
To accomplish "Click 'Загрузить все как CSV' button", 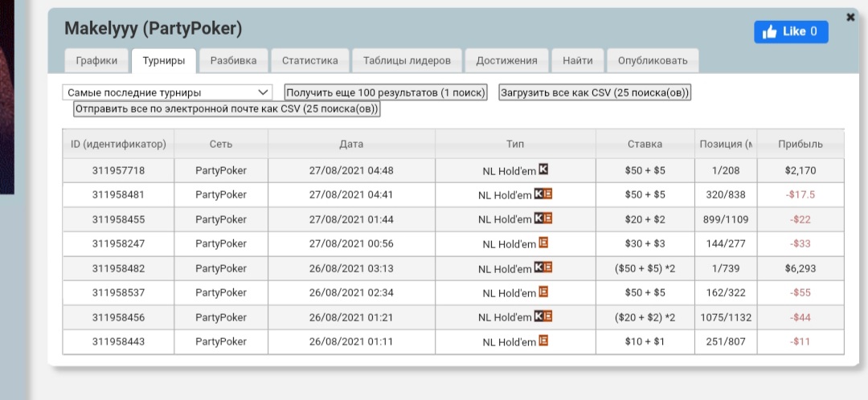I will point(595,92).
